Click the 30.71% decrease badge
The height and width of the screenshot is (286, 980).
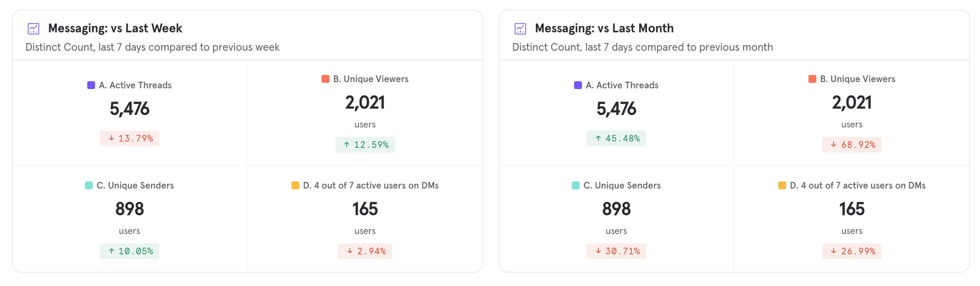pyautogui.click(x=616, y=251)
